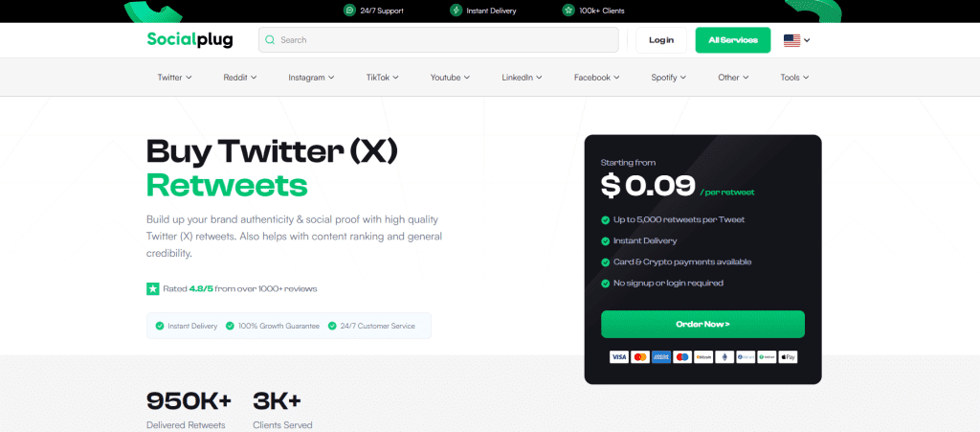Expand the Instagram menu
Viewport: 980px width, 432px height.
311,78
